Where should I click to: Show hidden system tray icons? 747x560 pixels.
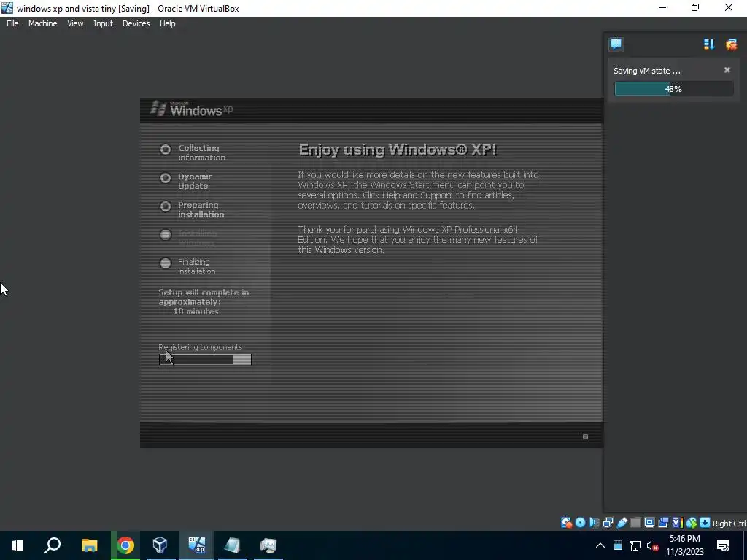point(600,545)
